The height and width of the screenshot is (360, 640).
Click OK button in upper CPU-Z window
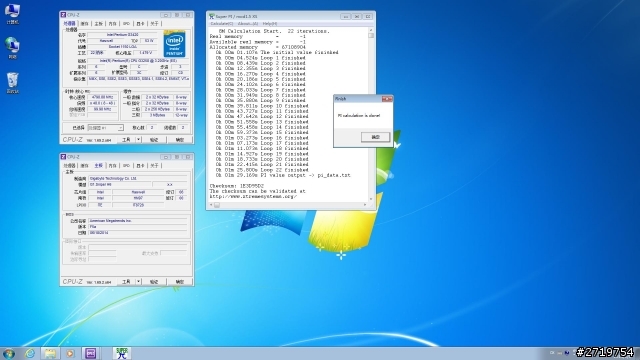coord(180,140)
